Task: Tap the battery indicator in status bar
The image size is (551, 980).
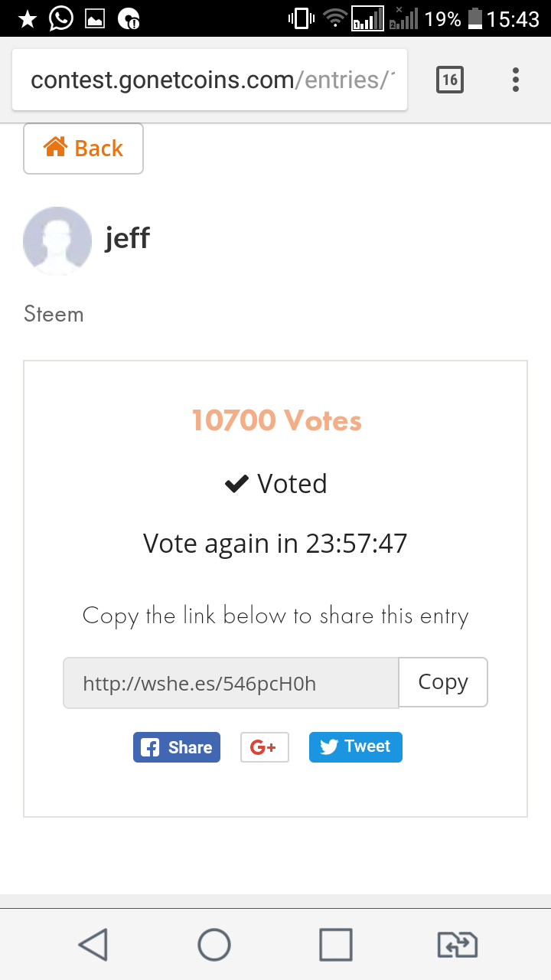Action: pos(474,18)
